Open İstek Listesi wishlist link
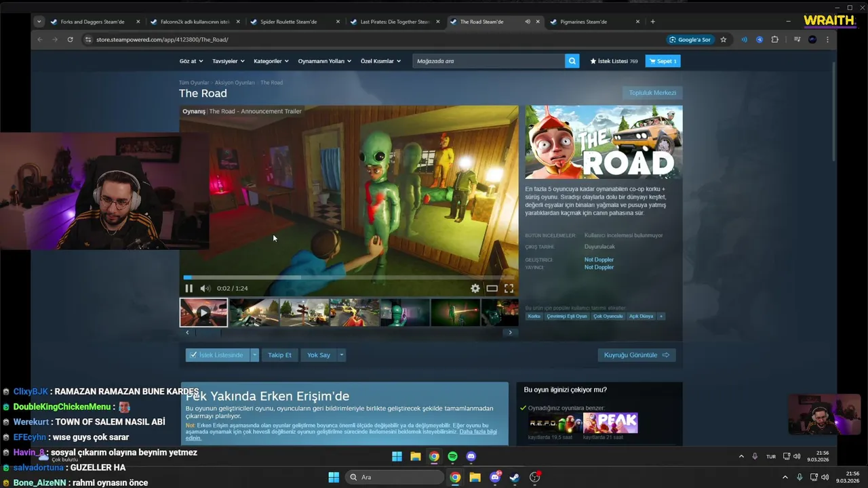 coord(614,61)
